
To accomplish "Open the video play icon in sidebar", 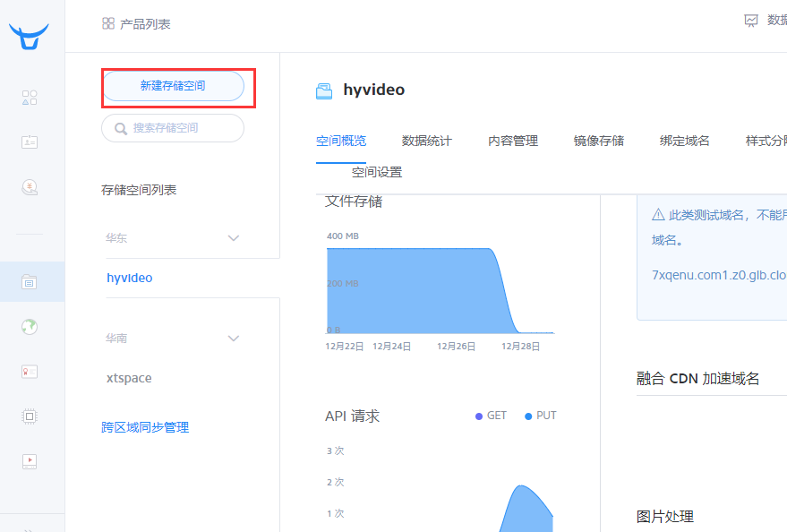I will click(x=30, y=461).
